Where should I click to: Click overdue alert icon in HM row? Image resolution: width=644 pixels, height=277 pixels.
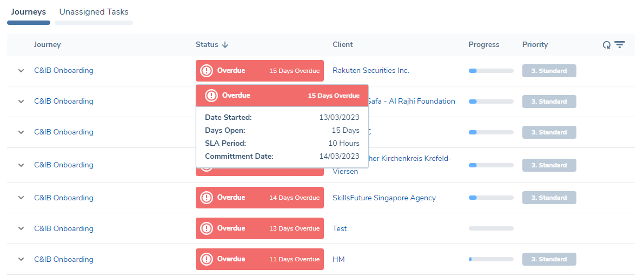coord(207,259)
